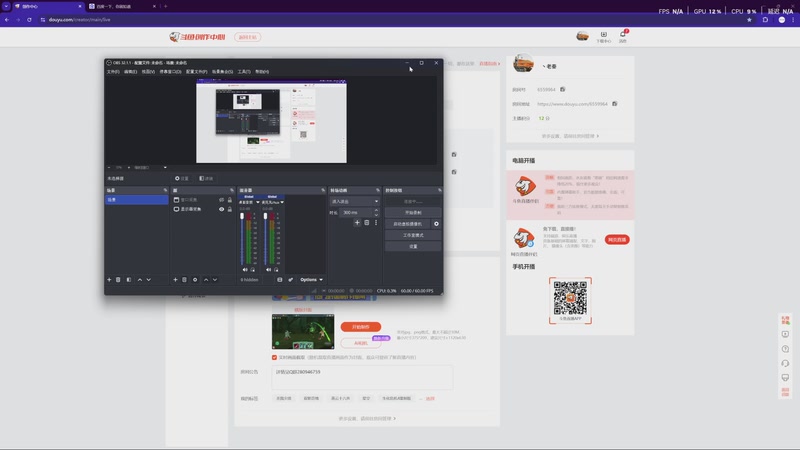Click 启动虚拟摄像机 virtual camera button
This screenshot has width=800, height=450.
pyautogui.click(x=408, y=224)
